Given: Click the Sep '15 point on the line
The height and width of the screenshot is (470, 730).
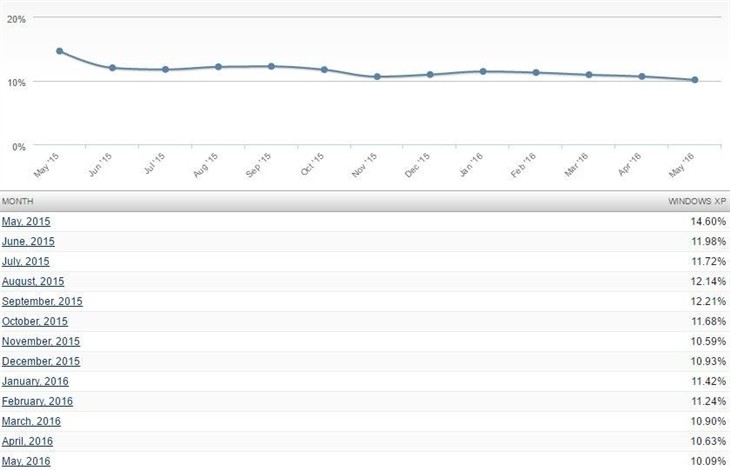Looking at the screenshot, I should click(271, 66).
